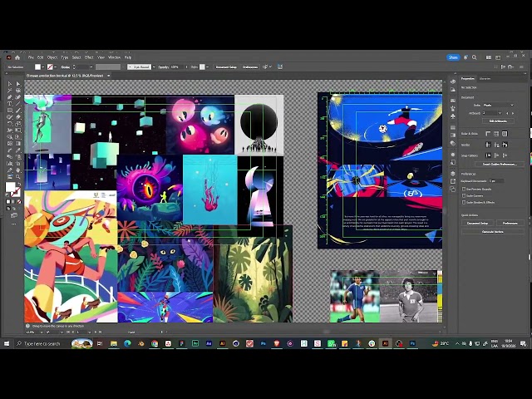Toggle Show Guides in Guides row
This screenshot has height=399, width=532.
(488, 145)
